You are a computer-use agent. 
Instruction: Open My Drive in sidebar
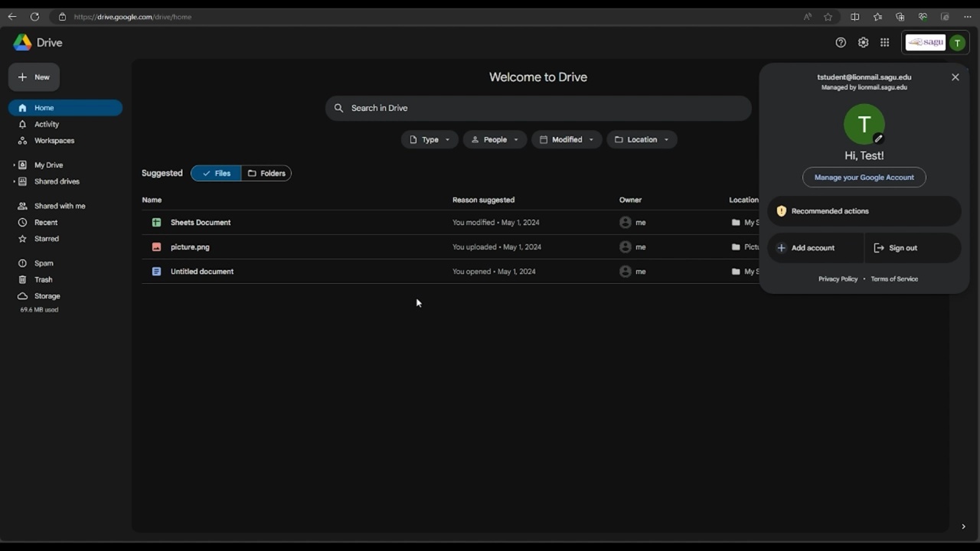tap(48, 165)
